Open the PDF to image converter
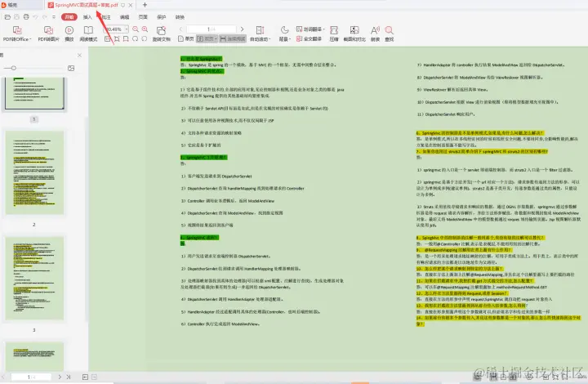The width and height of the screenshot is (588, 384). [48, 33]
